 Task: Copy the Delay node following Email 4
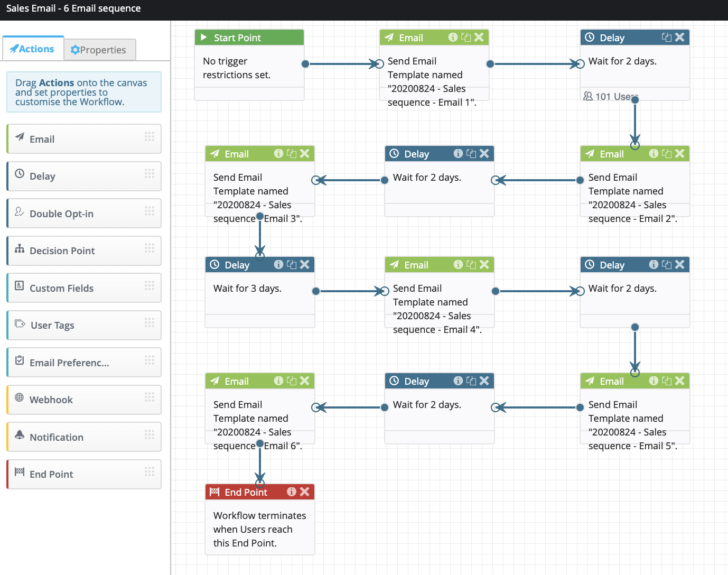pos(667,264)
